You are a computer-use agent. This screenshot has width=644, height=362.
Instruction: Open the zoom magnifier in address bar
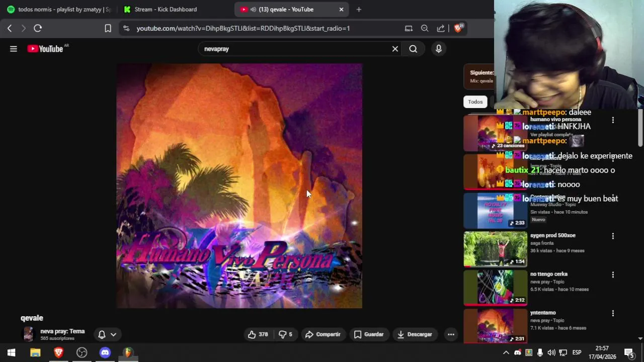pyautogui.click(x=425, y=29)
